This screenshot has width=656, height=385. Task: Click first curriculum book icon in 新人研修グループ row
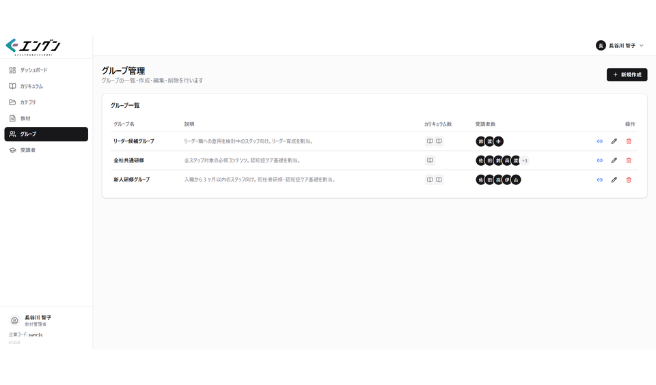430,180
